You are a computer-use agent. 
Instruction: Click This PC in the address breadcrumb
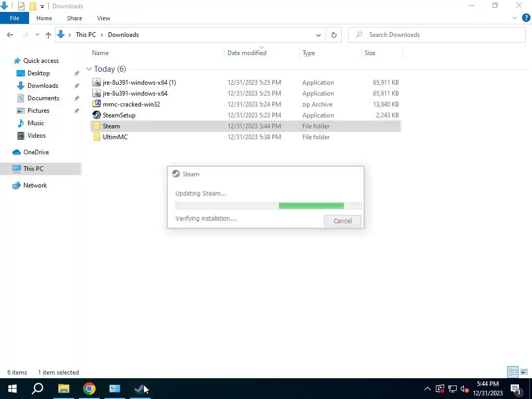tap(86, 35)
